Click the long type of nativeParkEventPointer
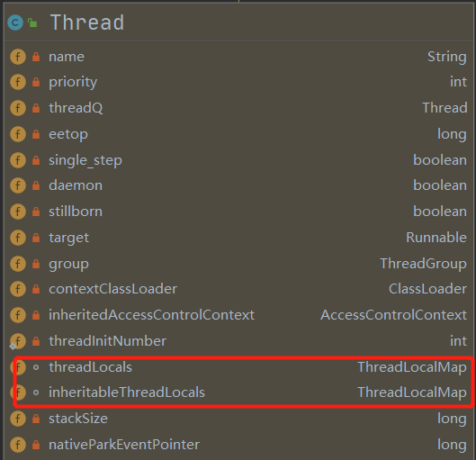 (x=452, y=445)
